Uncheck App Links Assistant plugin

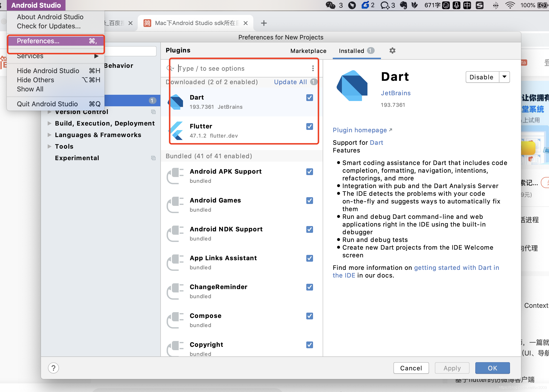(x=310, y=258)
